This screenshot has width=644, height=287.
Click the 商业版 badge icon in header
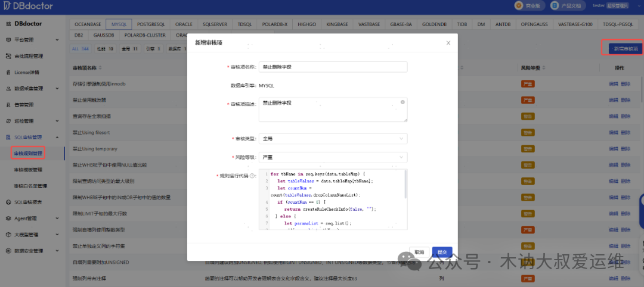[518, 6]
